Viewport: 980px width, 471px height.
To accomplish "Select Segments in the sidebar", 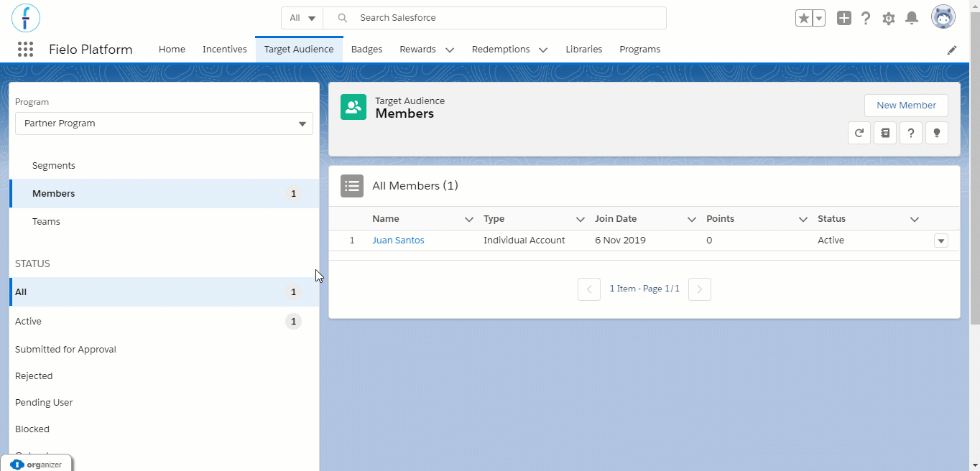I will [164, 166].
